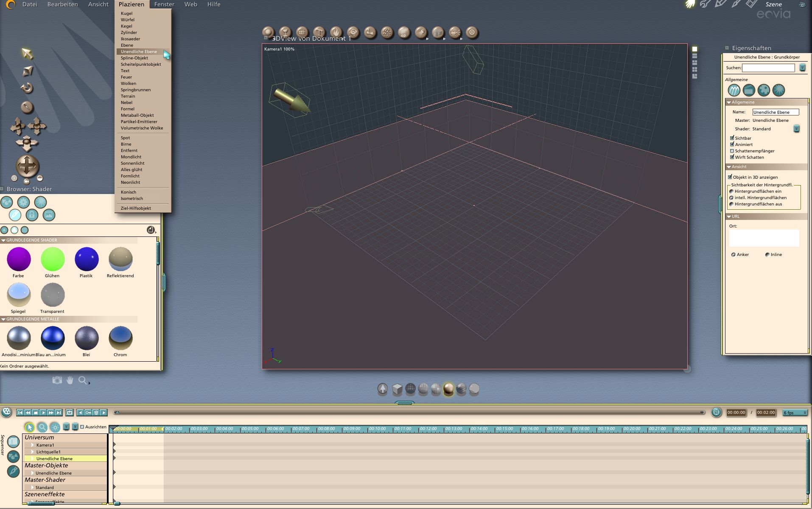Screen dimensions: 812x509
Task: Select the timeline arrow pointer tool
Action: [29, 427]
